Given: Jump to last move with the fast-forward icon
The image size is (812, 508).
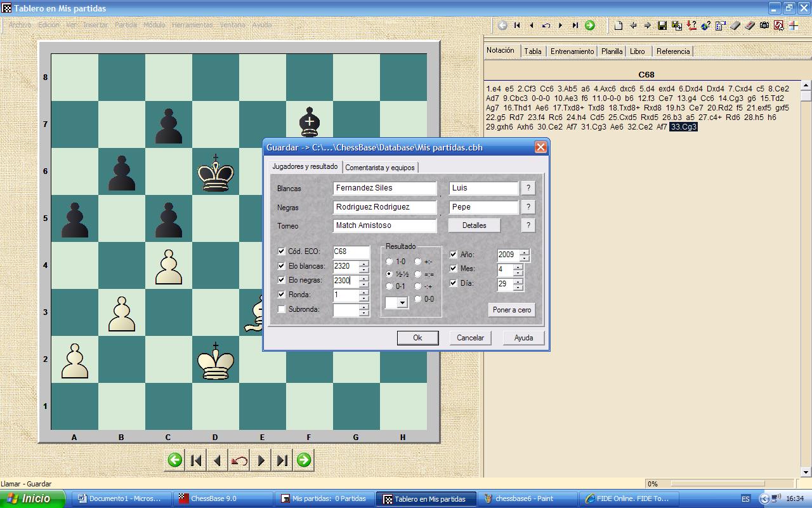Looking at the screenshot, I should tap(282, 459).
